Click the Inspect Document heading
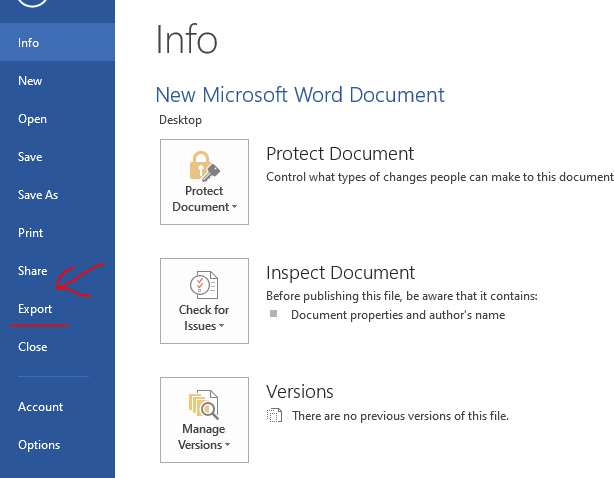 (340, 272)
